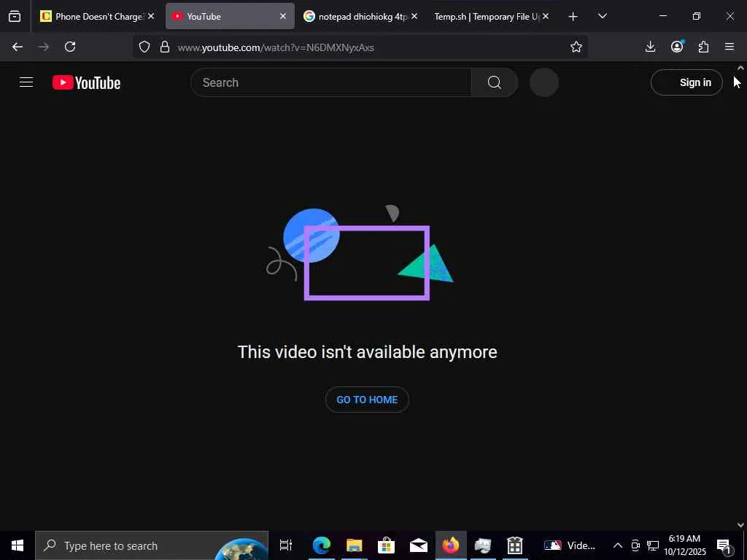Open the Vide... taskbar widget
Image resolution: width=747 pixels, height=560 pixels.
[x=570, y=545]
